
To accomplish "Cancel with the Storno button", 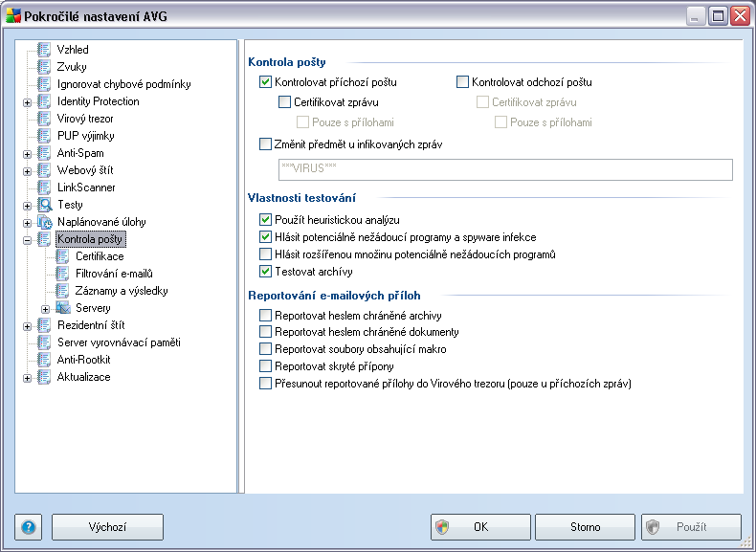I will [x=586, y=527].
